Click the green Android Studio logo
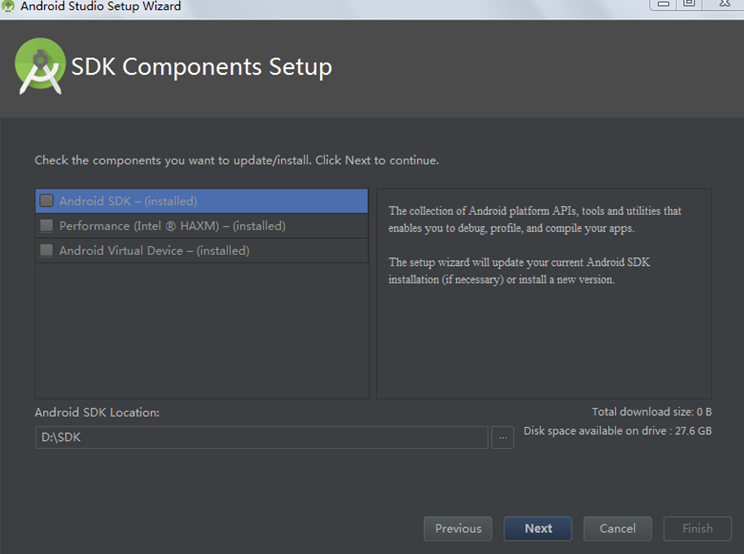 (40, 66)
